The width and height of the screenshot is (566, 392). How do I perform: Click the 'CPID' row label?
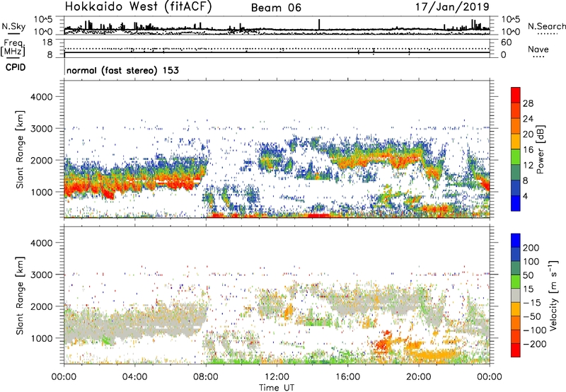16,67
